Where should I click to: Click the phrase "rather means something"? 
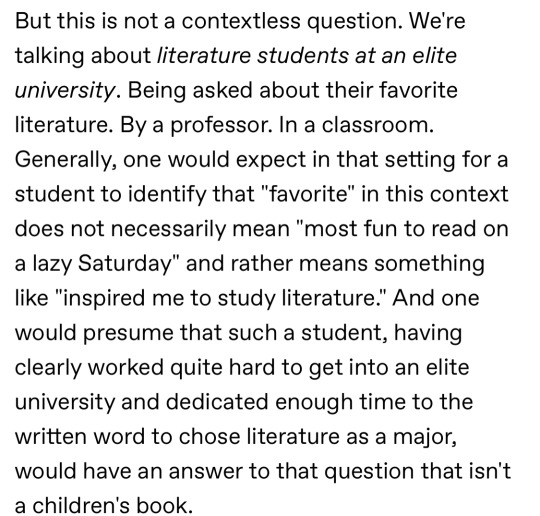[358, 264]
